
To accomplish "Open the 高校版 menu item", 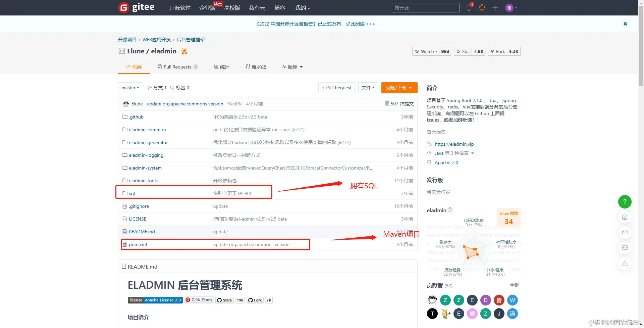I will tap(232, 8).
